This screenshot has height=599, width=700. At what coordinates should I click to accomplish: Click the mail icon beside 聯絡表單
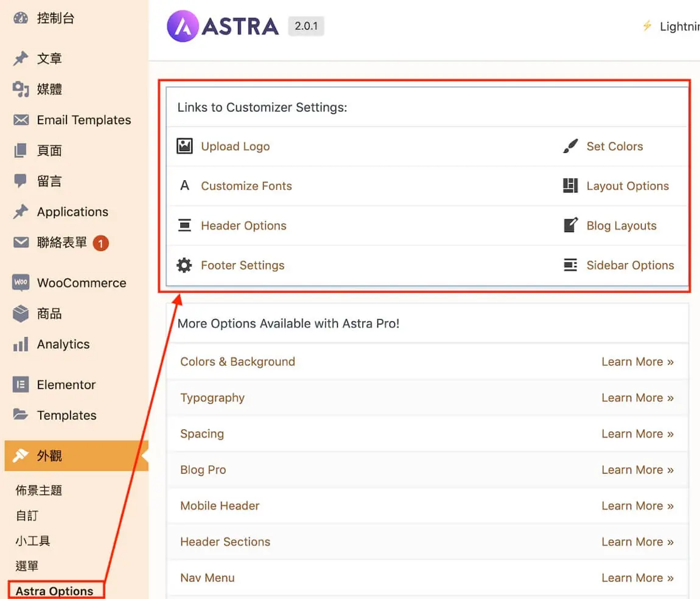point(21,242)
